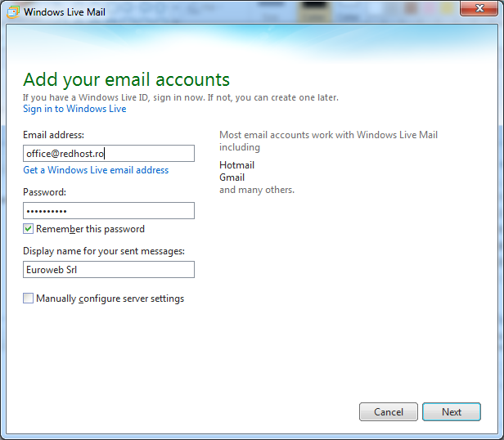Click the 'and many others.' text
The width and height of the screenshot is (504, 440).
tap(256, 190)
